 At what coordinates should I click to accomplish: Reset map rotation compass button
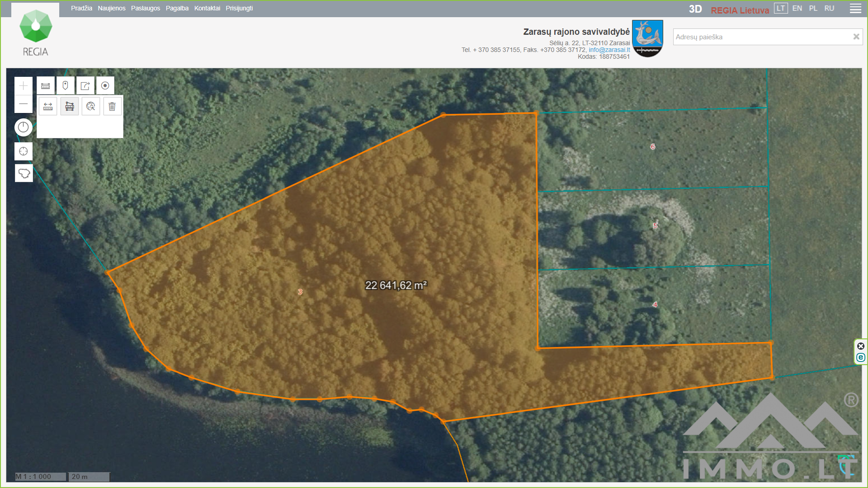point(24,127)
